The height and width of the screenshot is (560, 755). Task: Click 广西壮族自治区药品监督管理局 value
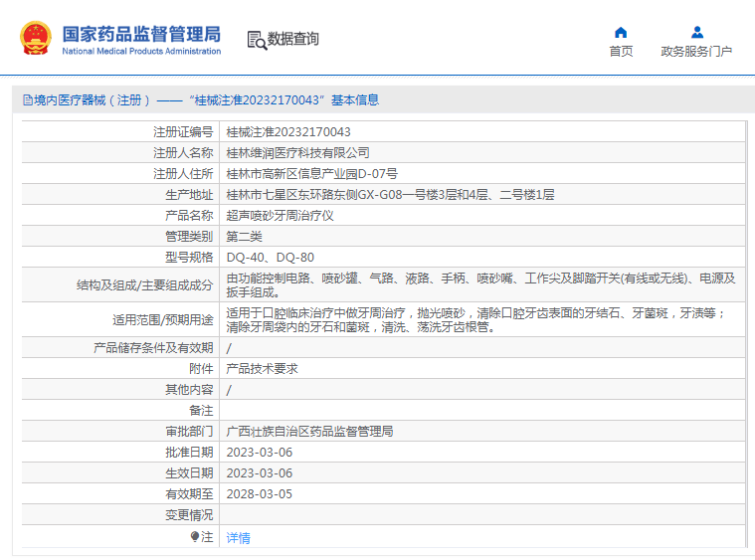coord(309,432)
